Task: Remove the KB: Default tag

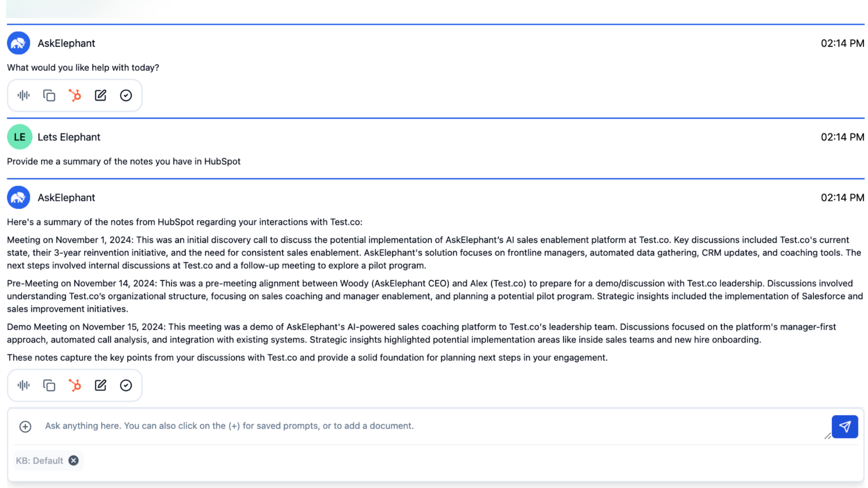Action: pos(74,461)
